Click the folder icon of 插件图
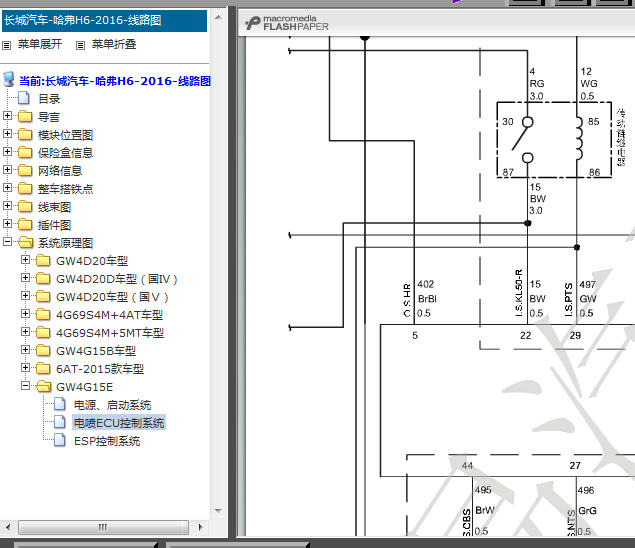 [x=25, y=224]
